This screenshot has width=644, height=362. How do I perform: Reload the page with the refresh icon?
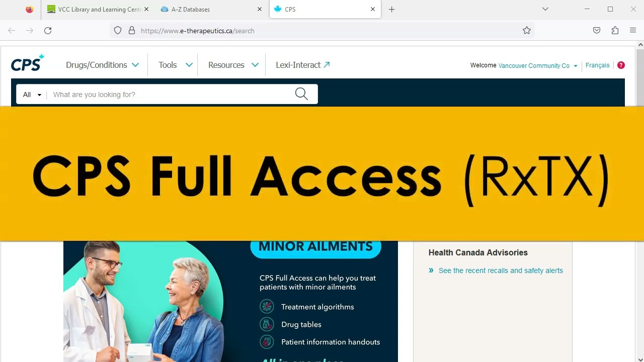48,31
